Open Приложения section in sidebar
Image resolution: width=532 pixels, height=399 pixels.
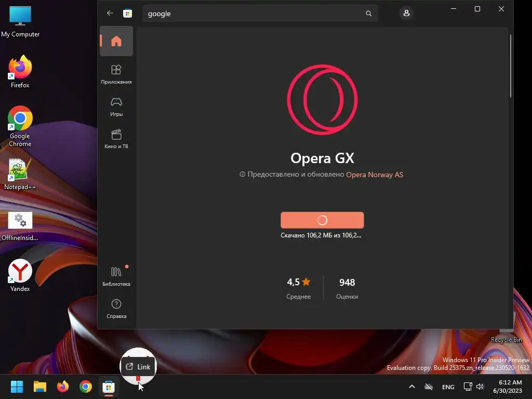[116, 74]
